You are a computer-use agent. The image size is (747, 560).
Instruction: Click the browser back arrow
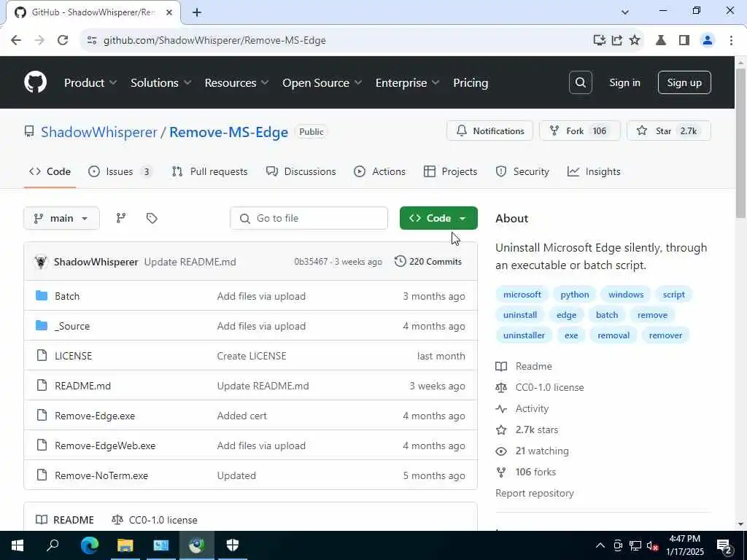tap(16, 40)
